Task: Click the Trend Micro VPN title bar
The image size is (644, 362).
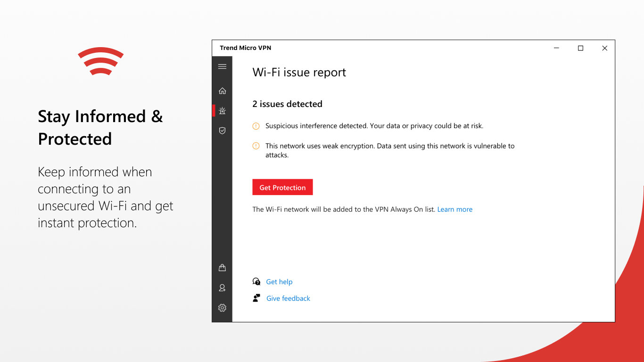Action: [245, 48]
